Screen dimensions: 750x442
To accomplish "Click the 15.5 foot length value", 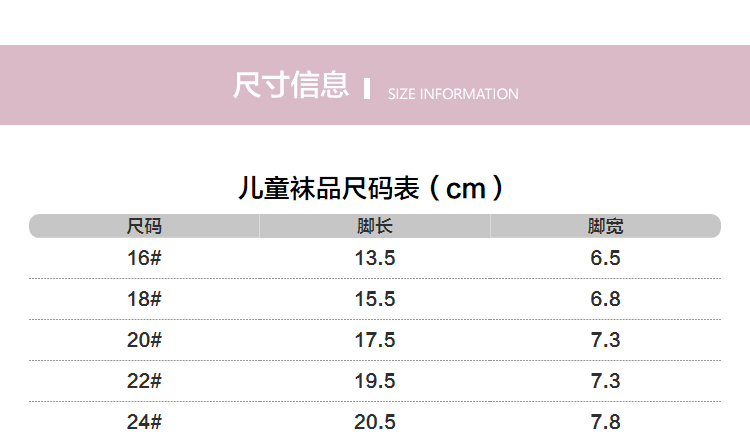I will pyautogui.click(x=375, y=299).
